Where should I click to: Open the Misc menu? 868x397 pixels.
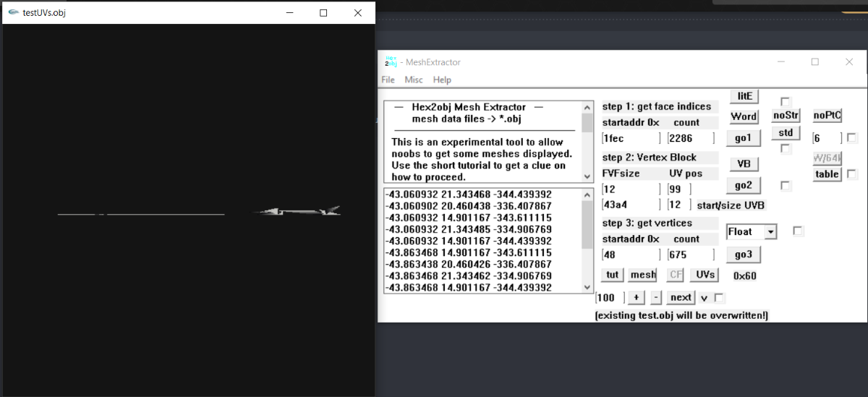click(414, 80)
